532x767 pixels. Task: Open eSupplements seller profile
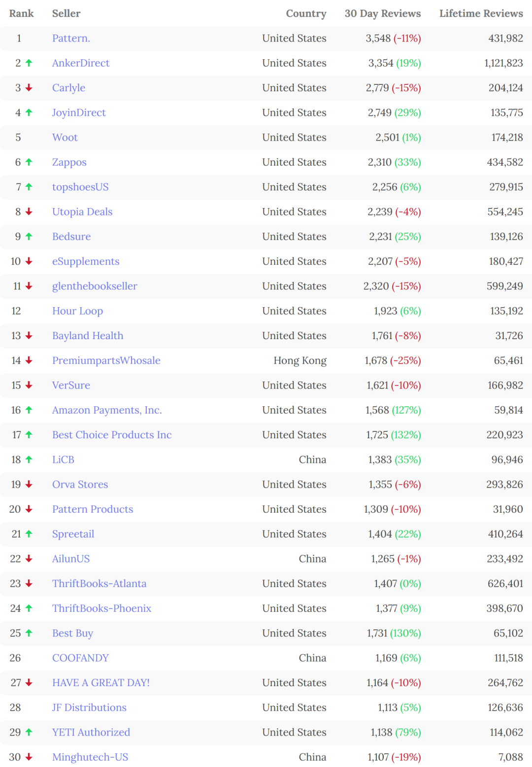tap(86, 261)
